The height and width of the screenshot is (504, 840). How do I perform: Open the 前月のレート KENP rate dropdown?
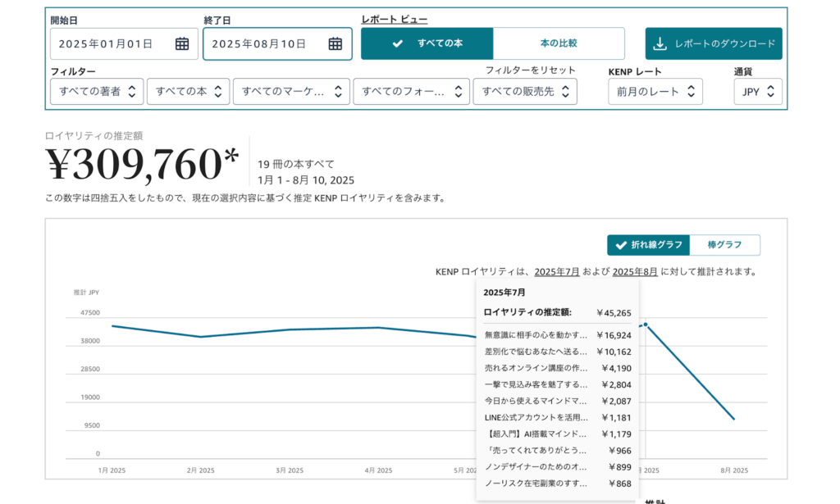click(655, 92)
